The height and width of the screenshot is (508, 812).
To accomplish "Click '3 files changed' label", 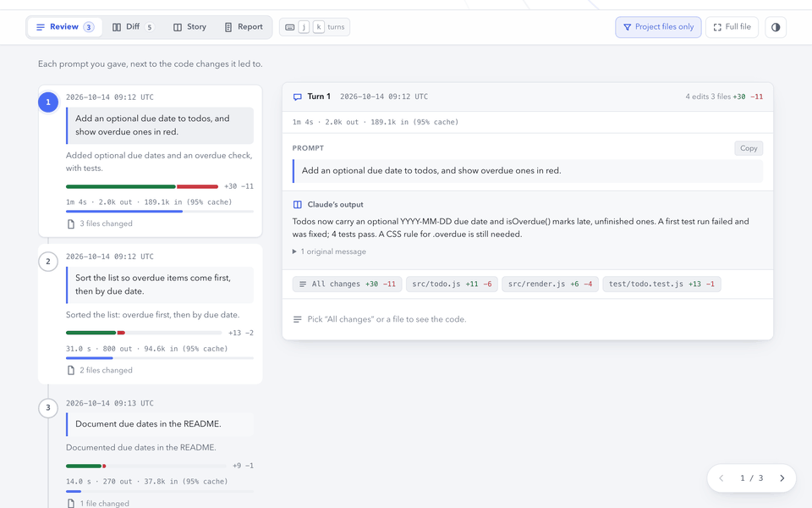I will [107, 224].
